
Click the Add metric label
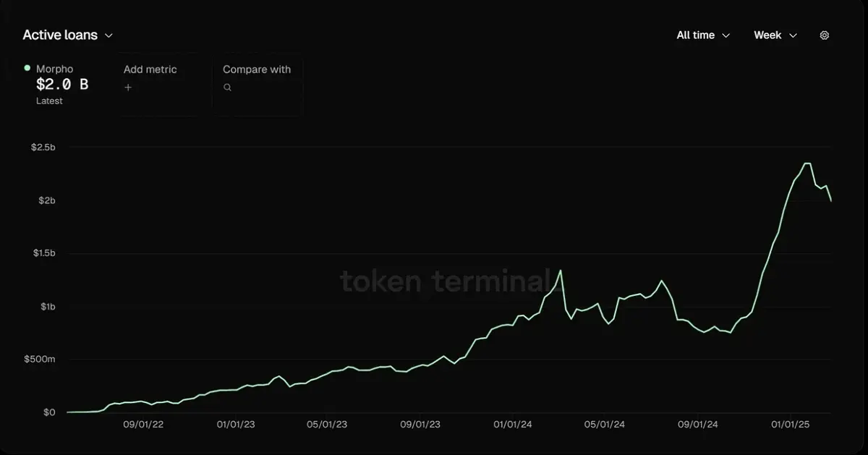click(x=150, y=69)
